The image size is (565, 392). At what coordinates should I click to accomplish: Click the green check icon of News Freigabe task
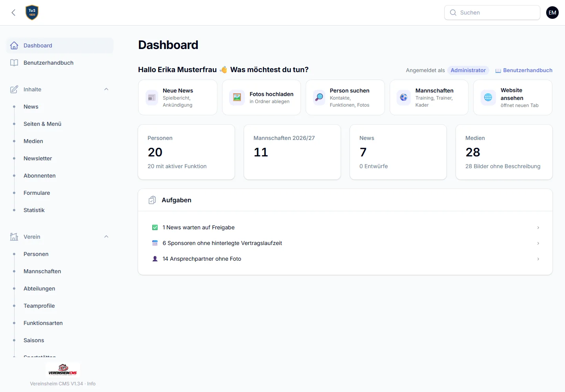(155, 227)
